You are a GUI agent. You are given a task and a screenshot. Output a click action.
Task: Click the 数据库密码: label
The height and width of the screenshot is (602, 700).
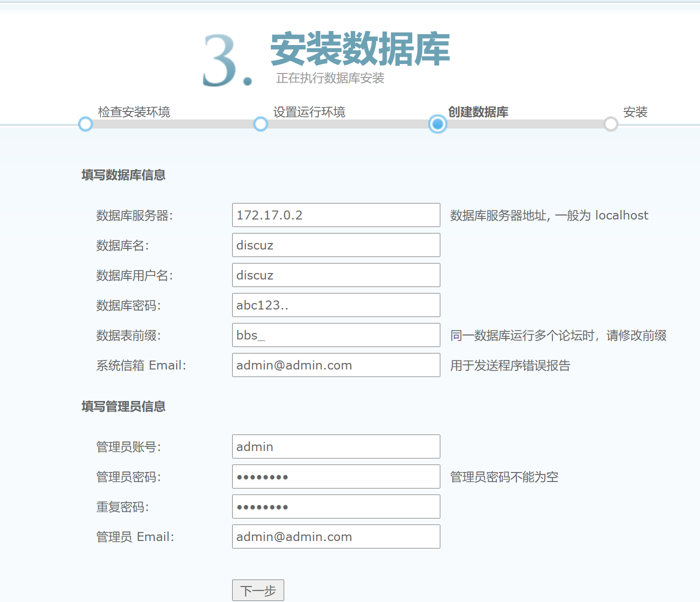[129, 305]
